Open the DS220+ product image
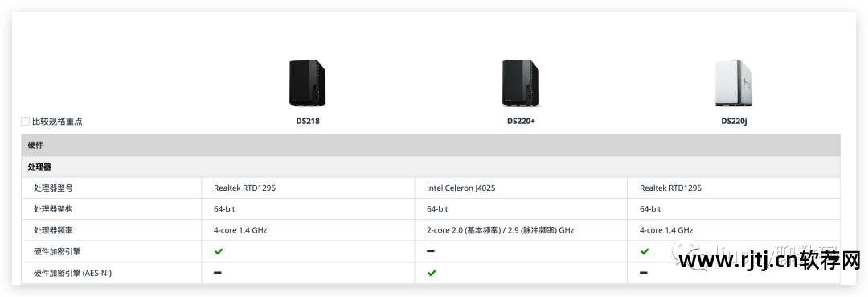Image resolution: width=868 pixels, height=297 pixels. point(520,83)
